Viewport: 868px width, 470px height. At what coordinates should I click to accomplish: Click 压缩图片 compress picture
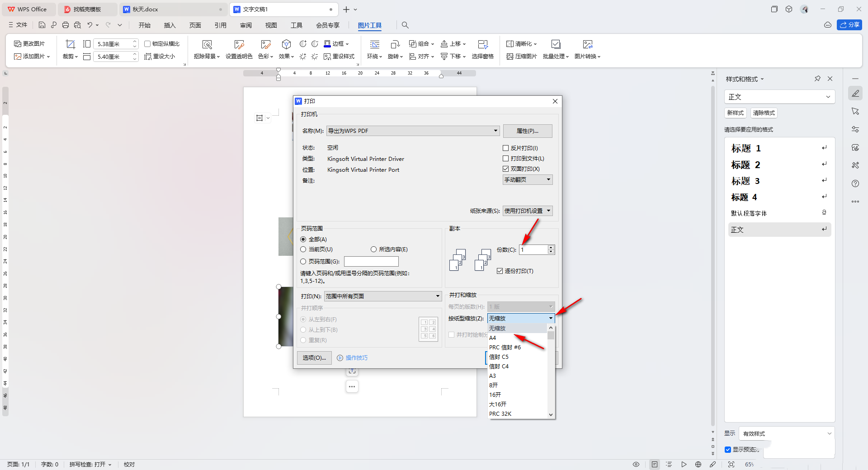[522, 56]
